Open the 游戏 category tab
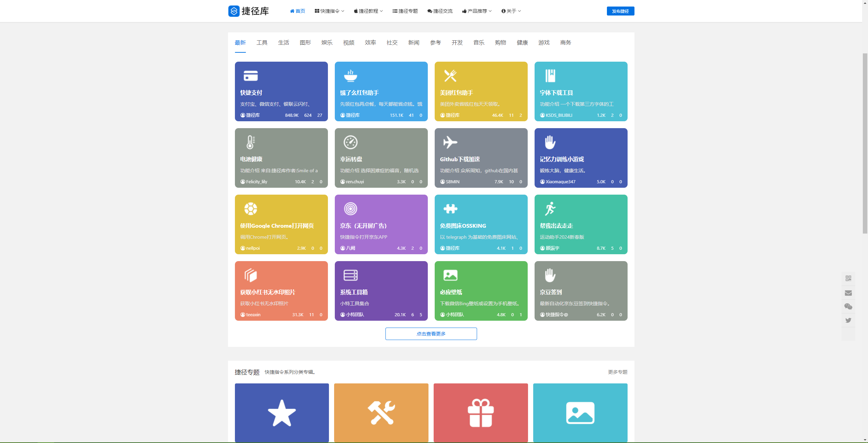 point(544,43)
